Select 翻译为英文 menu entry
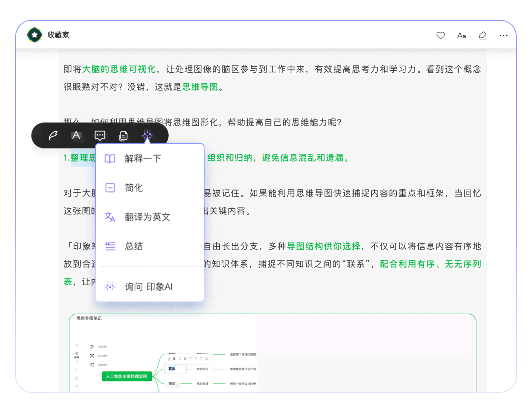Viewport: 532px width, 407px height. pos(150,217)
